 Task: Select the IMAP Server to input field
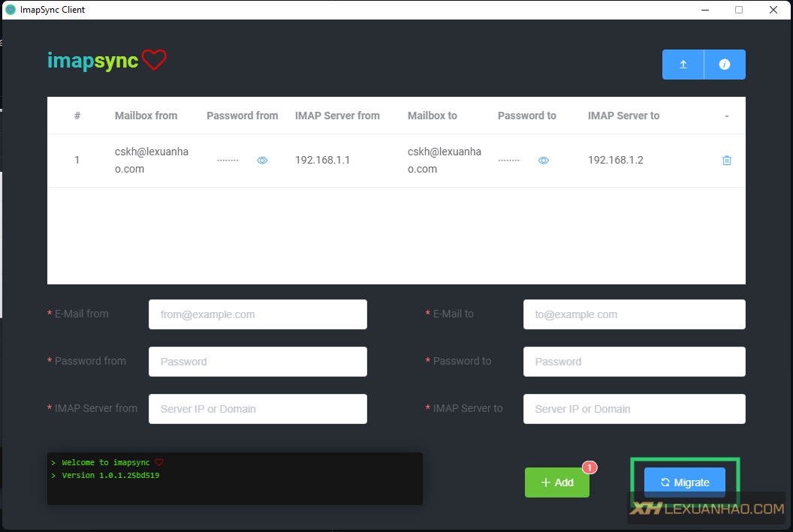pos(635,409)
